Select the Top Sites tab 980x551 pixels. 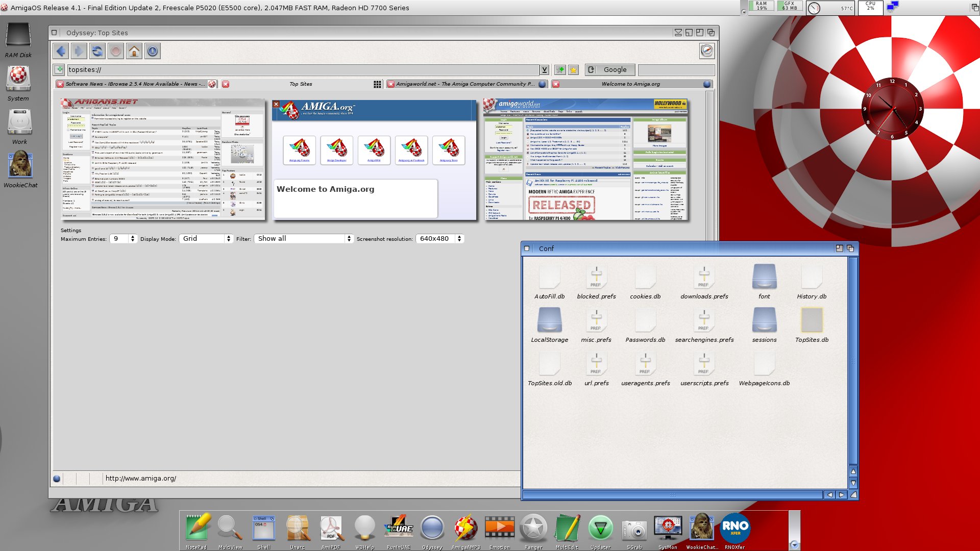[x=301, y=84]
